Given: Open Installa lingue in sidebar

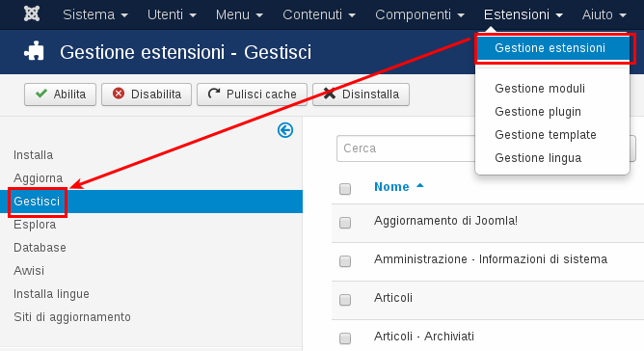Looking at the screenshot, I should tap(51, 294).
